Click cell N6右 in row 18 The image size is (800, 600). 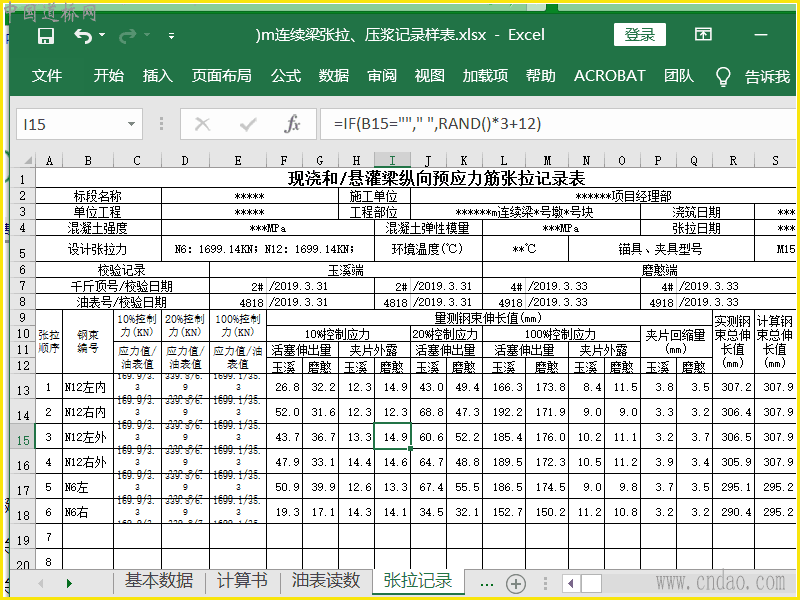pos(88,512)
